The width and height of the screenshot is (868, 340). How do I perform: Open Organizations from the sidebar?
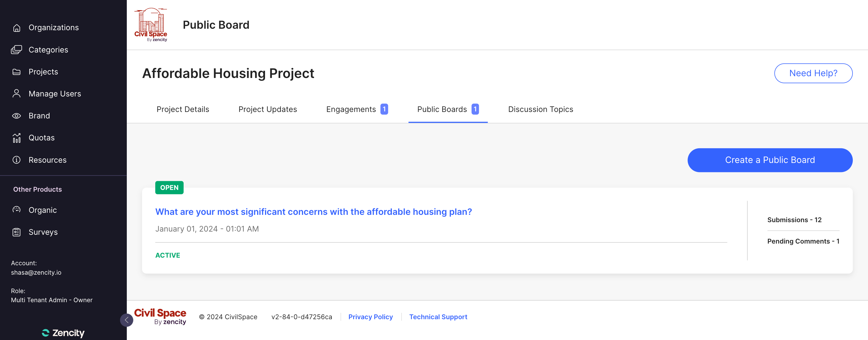[17, 27]
